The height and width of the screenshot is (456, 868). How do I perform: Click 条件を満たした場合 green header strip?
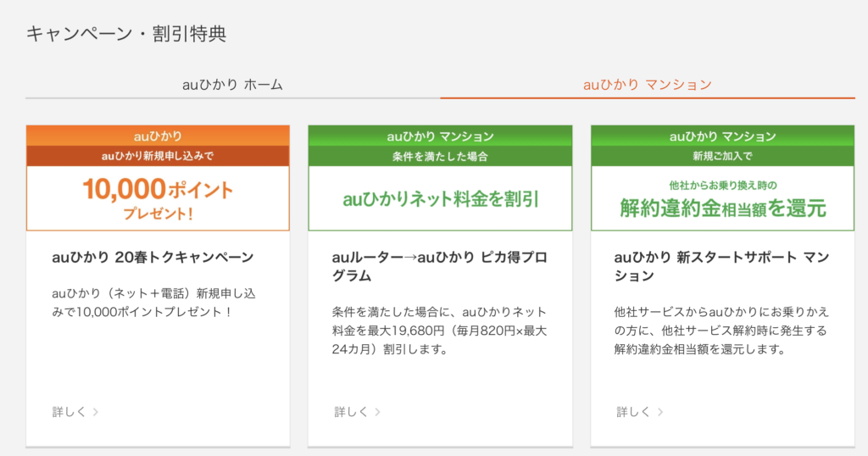[x=440, y=156]
